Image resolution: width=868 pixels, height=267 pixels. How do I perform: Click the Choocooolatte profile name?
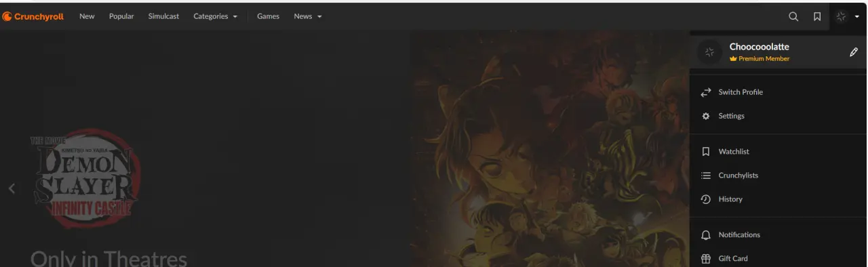[x=759, y=47]
